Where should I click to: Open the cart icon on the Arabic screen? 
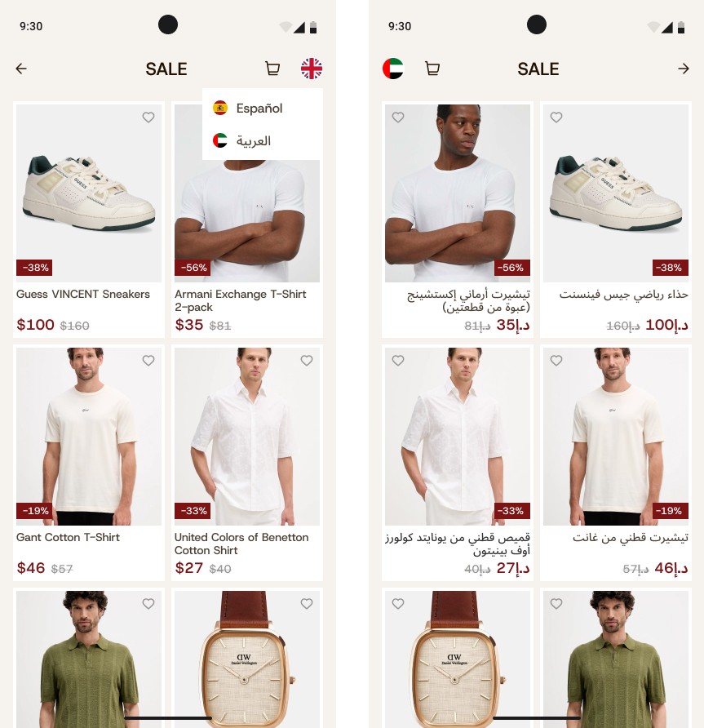pyautogui.click(x=432, y=69)
